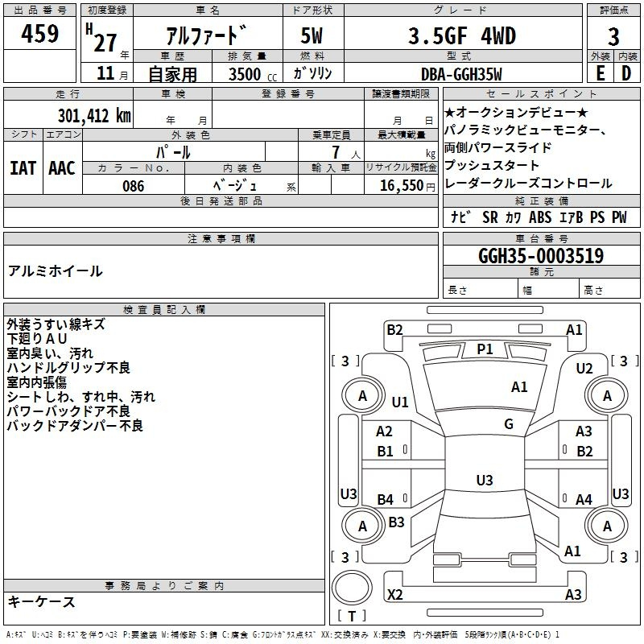Click the 両側パワースライド sales point

497,147
